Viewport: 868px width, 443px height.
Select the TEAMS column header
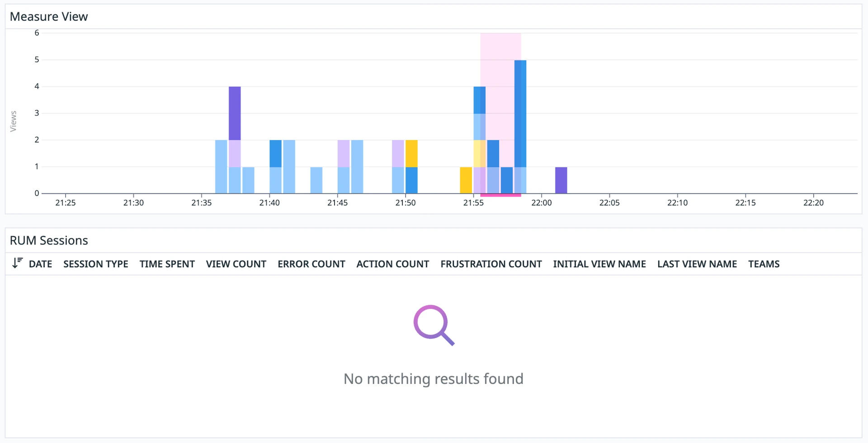[x=764, y=264]
